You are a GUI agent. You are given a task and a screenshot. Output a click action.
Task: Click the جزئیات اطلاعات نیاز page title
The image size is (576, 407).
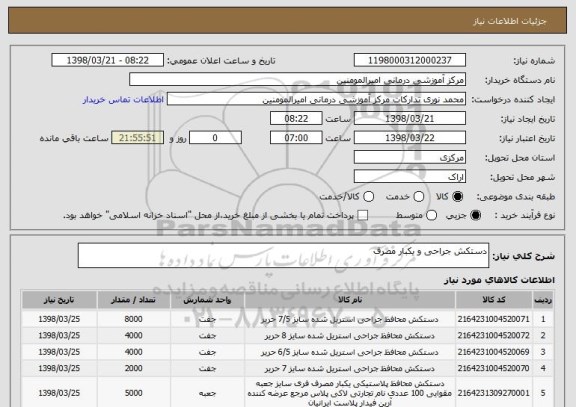coord(510,21)
